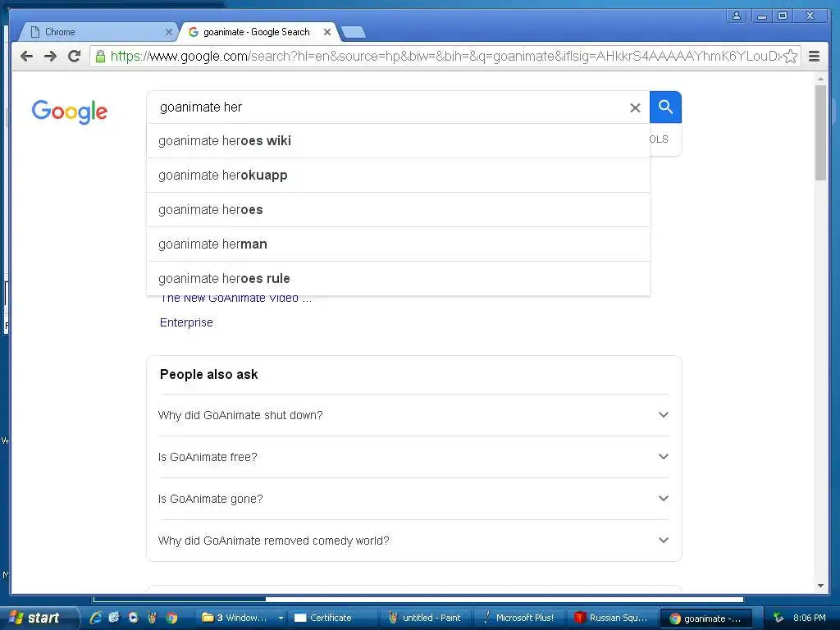Switch to the Chrome tab
The width and height of the screenshot is (840, 630).
coord(97,32)
